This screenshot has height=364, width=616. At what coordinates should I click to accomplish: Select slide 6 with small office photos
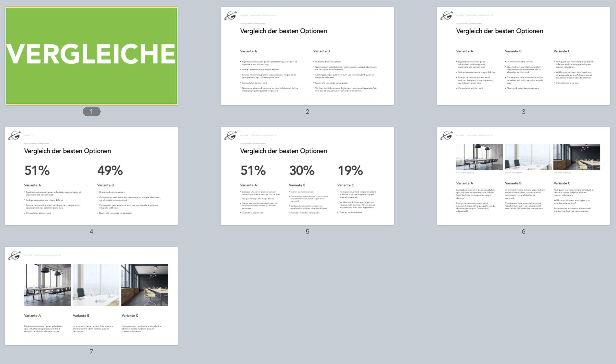(523, 196)
